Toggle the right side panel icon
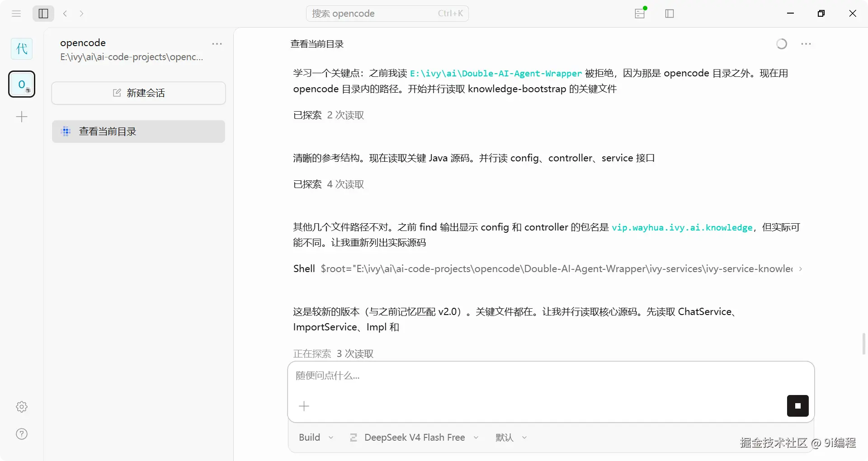 (670, 14)
